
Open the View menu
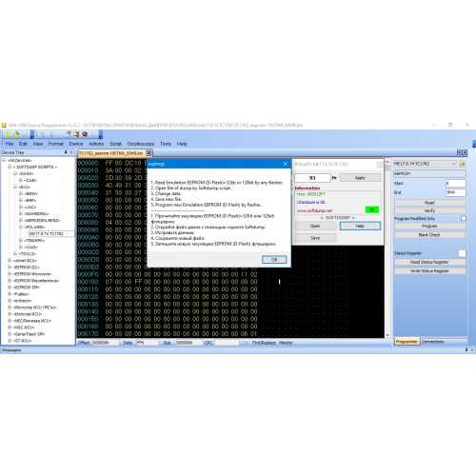[38, 144]
